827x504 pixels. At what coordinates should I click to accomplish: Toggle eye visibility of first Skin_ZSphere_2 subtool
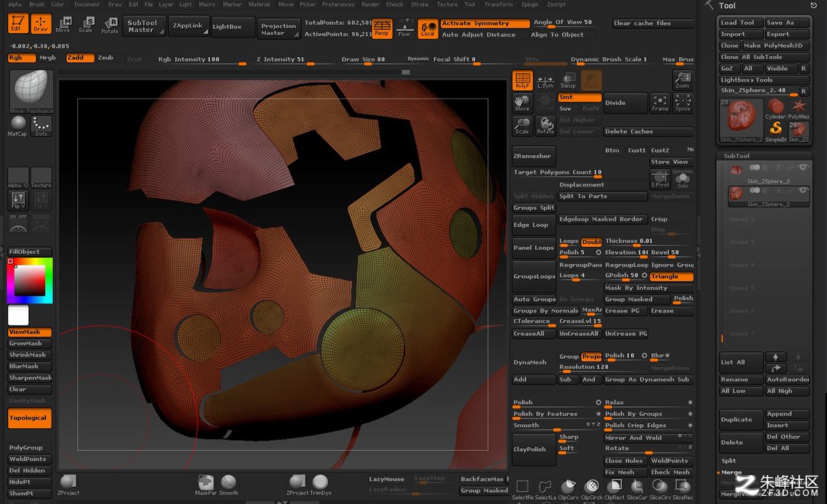click(802, 167)
